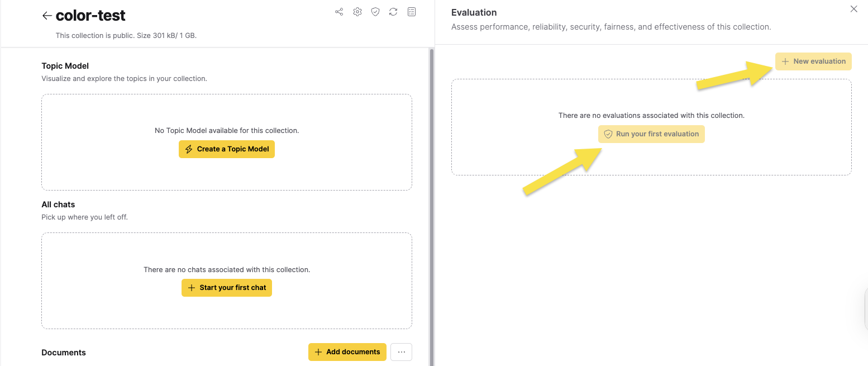Viewport: 868px width, 366px height.
Task: Start your first chat
Action: click(226, 287)
